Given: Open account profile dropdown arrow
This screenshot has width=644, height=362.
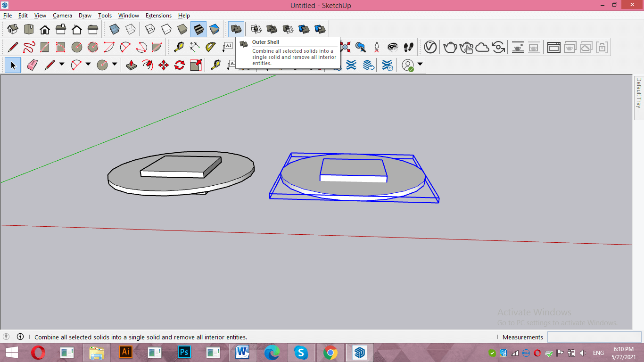Looking at the screenshot, I should pos(420,64).
